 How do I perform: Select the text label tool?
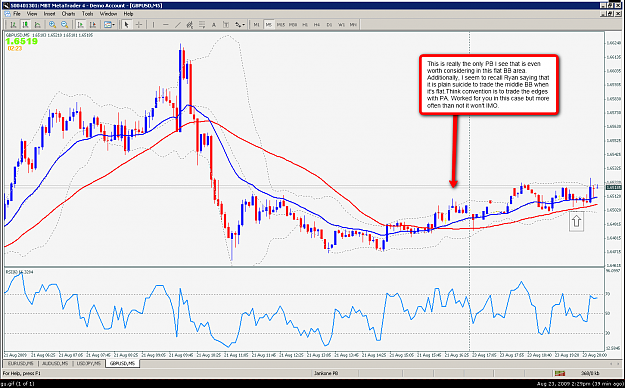click(226, 25)
